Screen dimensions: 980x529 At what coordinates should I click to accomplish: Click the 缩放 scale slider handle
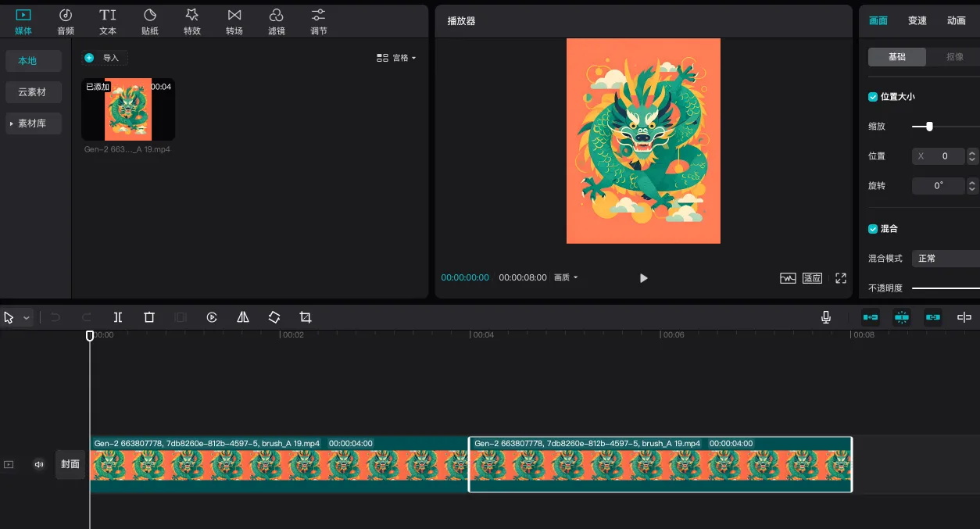(929, 127)
